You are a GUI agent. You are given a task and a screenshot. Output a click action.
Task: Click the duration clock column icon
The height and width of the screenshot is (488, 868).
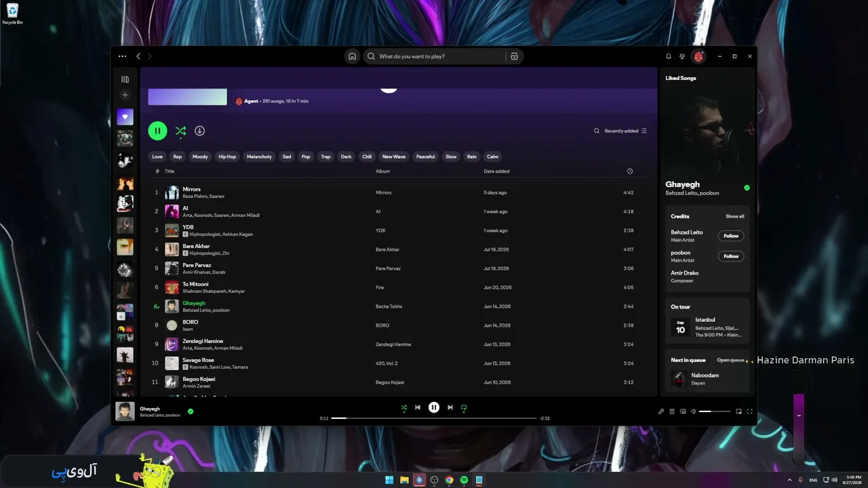click(630, 171)
